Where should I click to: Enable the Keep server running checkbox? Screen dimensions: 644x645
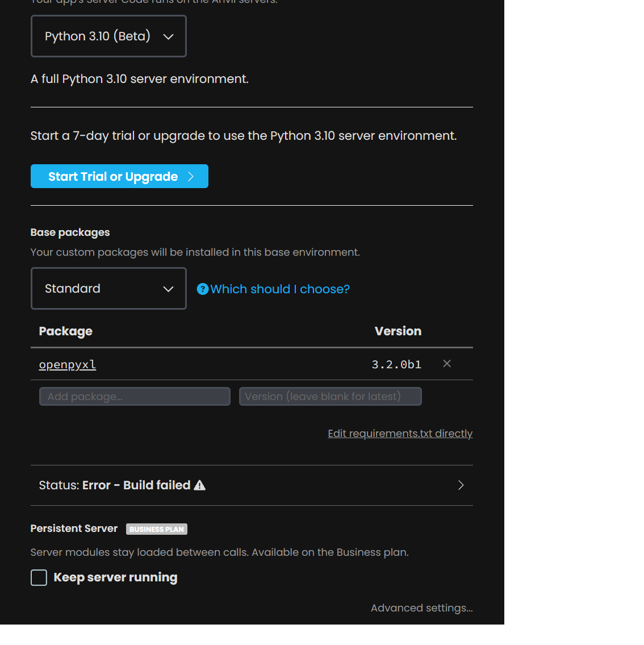39,577
